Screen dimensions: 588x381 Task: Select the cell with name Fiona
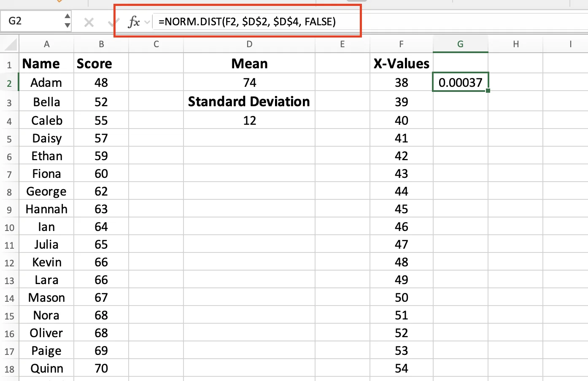pyautogui.click(x=46, y=173)
